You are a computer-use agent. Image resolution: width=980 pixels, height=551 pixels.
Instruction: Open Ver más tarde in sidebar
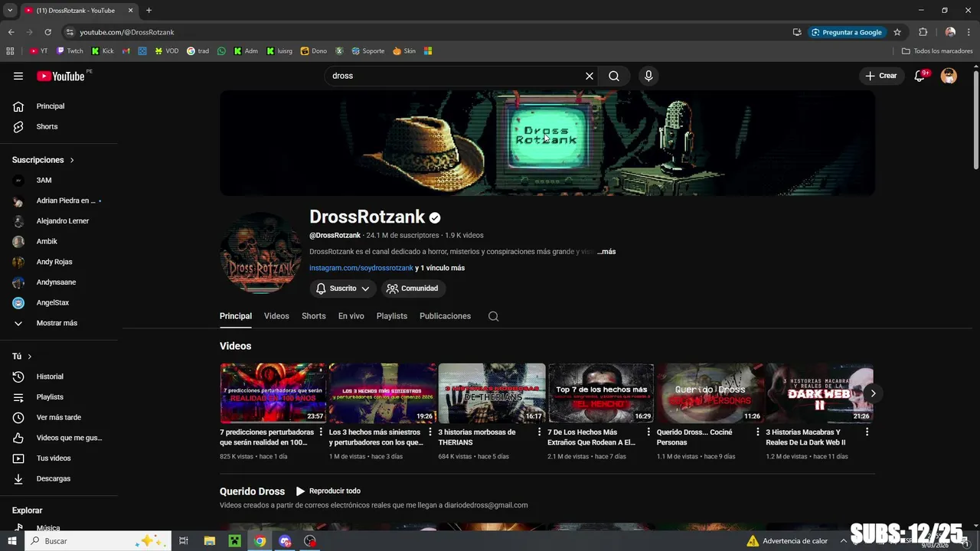point(59,417)
